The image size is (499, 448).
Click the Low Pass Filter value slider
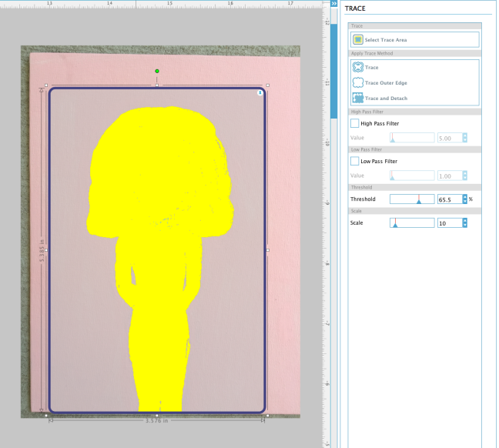coord(412,176)
